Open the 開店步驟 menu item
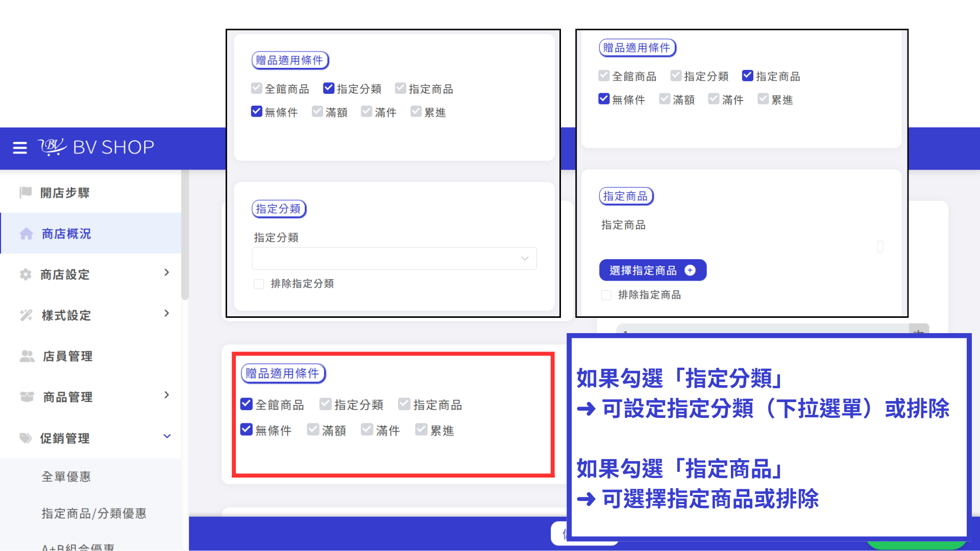This screenshot has height=551, width=980. pos(91,193)
